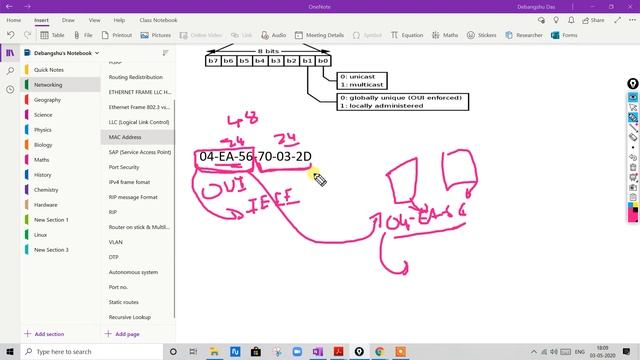Open the Hardware section
The image size is (640, 360).
coord(61,205)
